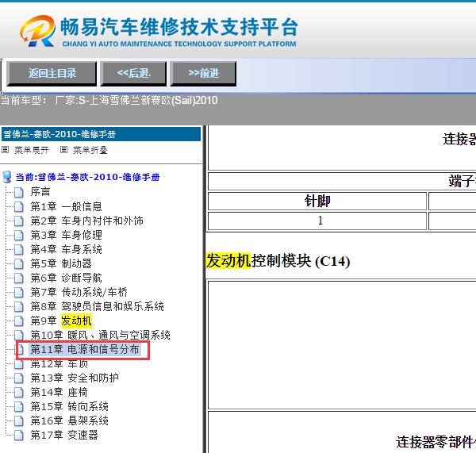Click the 返回主目录 button

(x=52, y=74)
